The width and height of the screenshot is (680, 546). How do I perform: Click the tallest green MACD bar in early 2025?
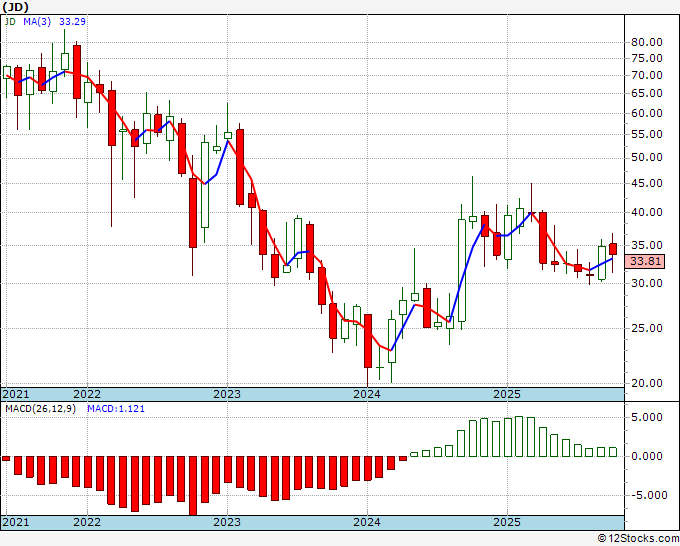click(x=519, y=436)
